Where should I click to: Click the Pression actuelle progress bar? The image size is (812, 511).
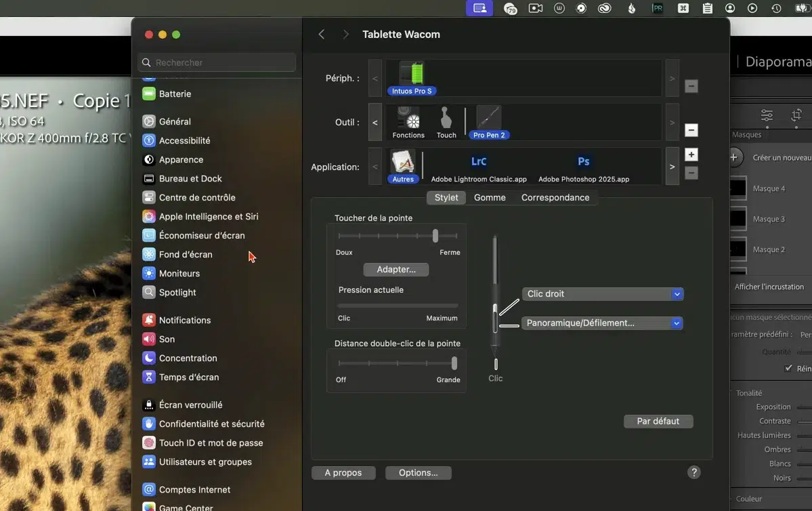pos(398,306)
